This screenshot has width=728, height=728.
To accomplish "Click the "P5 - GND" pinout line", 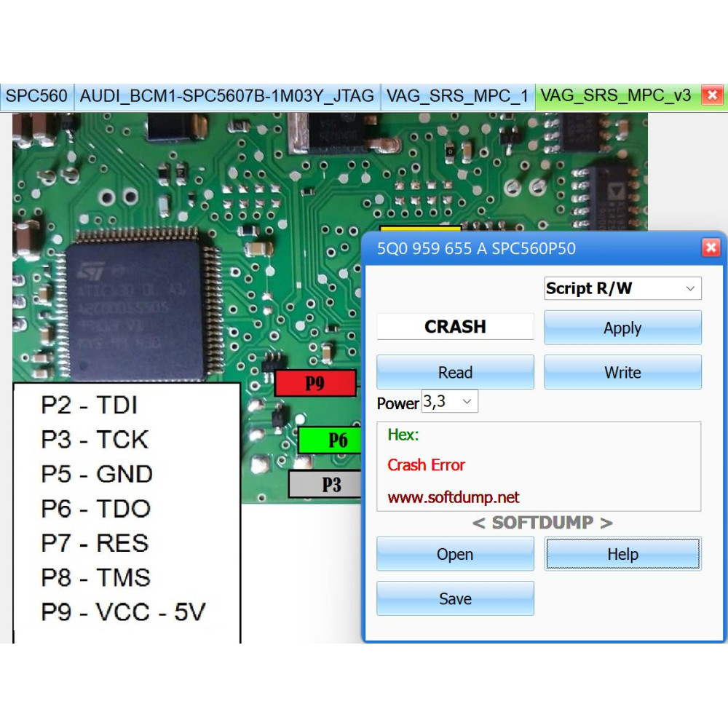I will click(x=97, y=474).
